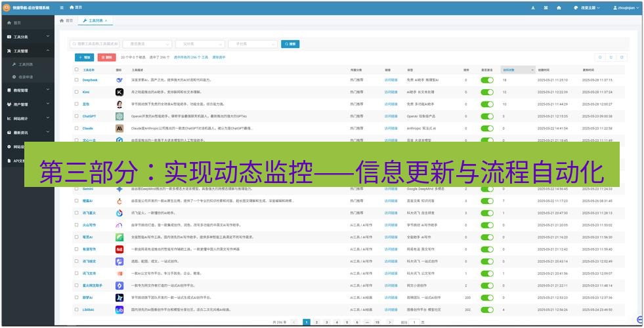Click the fullscreen icon in the header
The height and width of the screenshot is (328, 644).
point(546,8)
